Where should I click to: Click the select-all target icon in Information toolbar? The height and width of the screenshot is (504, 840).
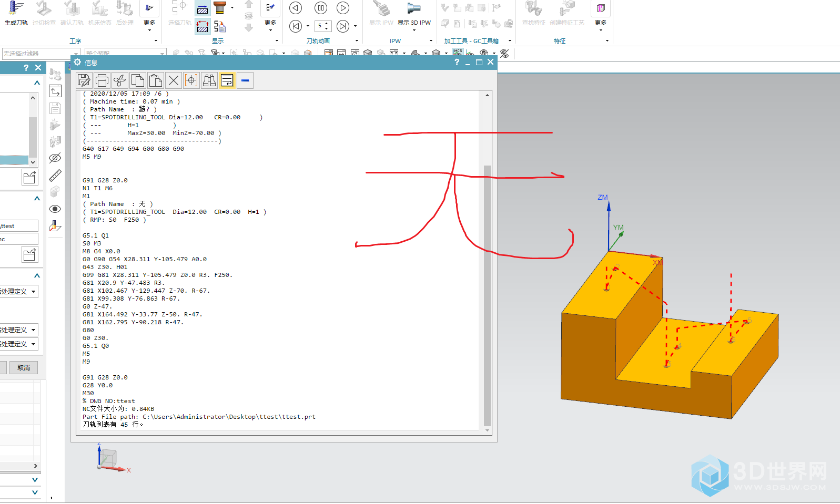pos(191,80)
